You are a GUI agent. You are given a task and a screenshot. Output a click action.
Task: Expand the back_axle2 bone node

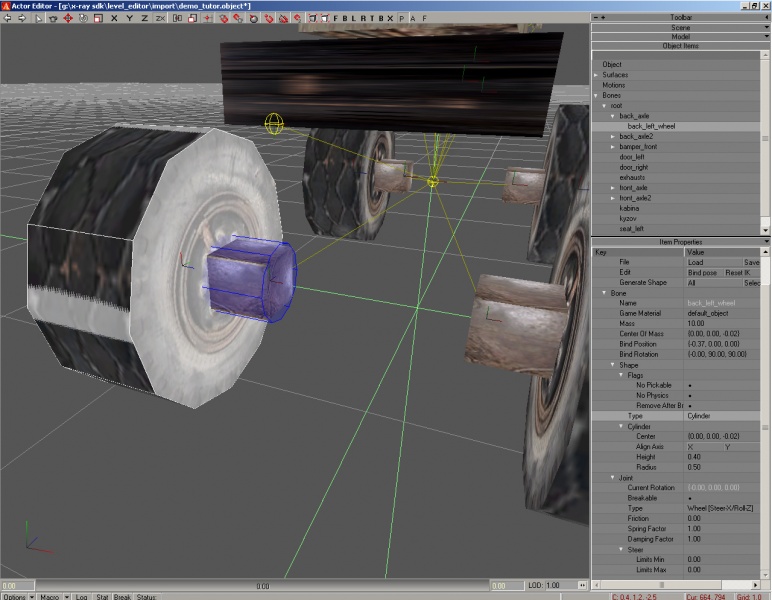point(613,137)
